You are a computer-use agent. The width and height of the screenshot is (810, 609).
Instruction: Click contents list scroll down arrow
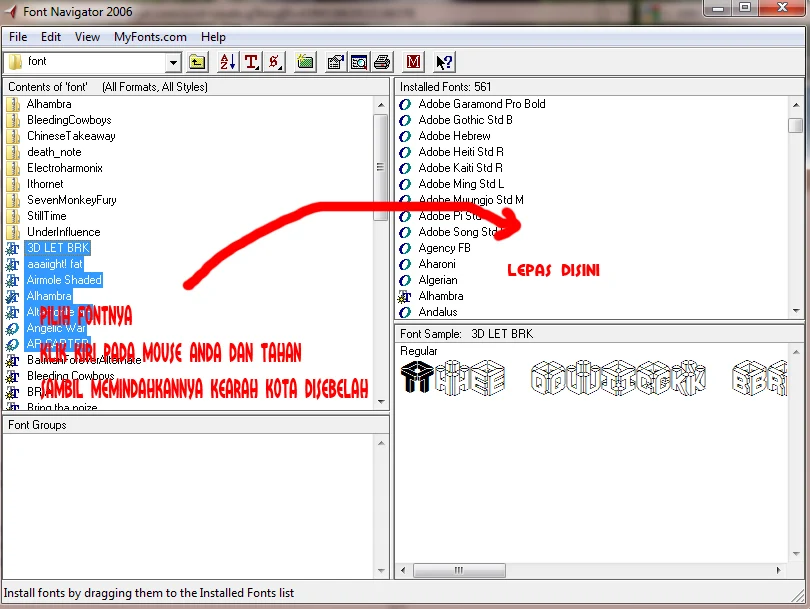point(381,401)
